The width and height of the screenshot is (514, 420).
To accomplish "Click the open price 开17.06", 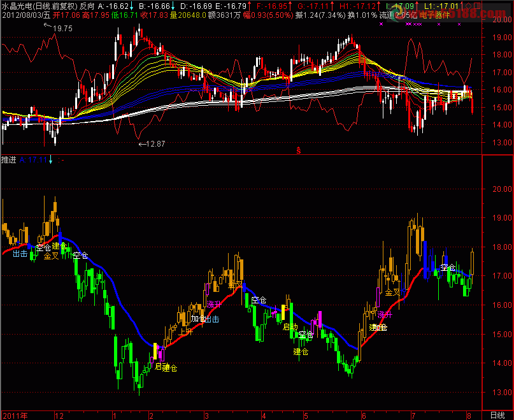I will tap(66, 15).
